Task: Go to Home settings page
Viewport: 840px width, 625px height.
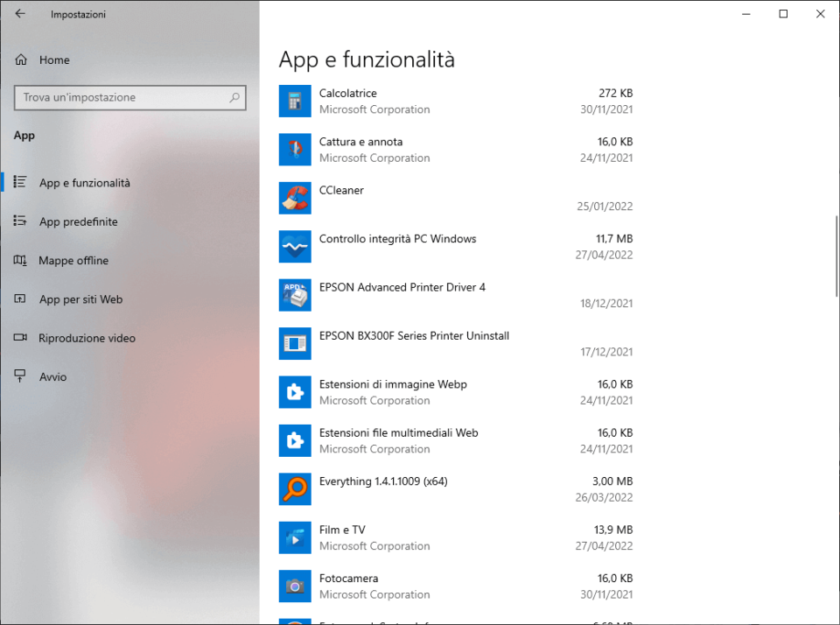Action: pos(130,60)
